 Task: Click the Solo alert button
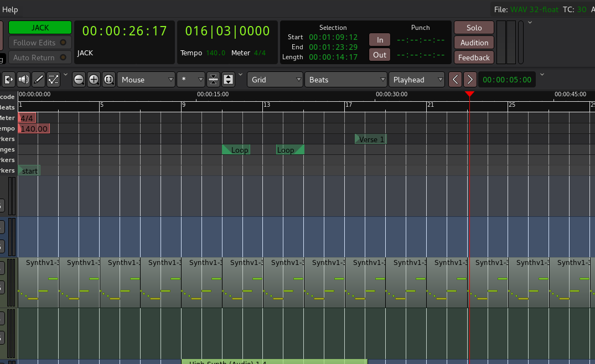474,28
